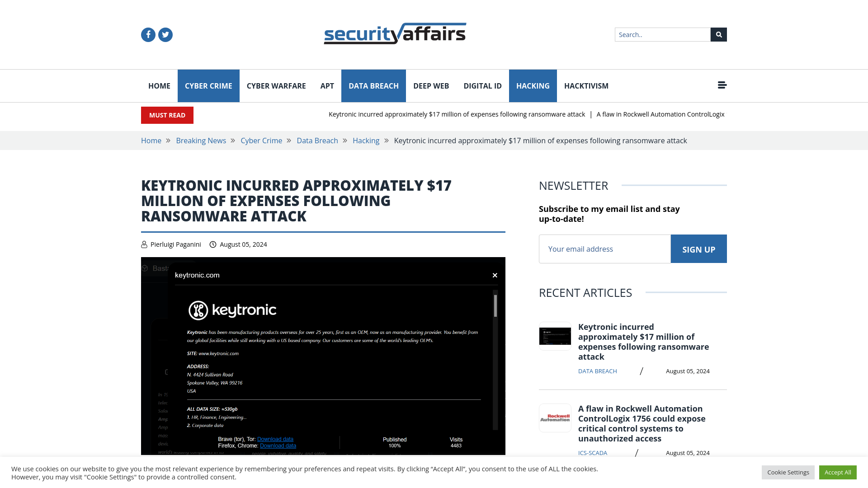Click the Facebook social media icon

pyautogui.click(x=148, y=34)
